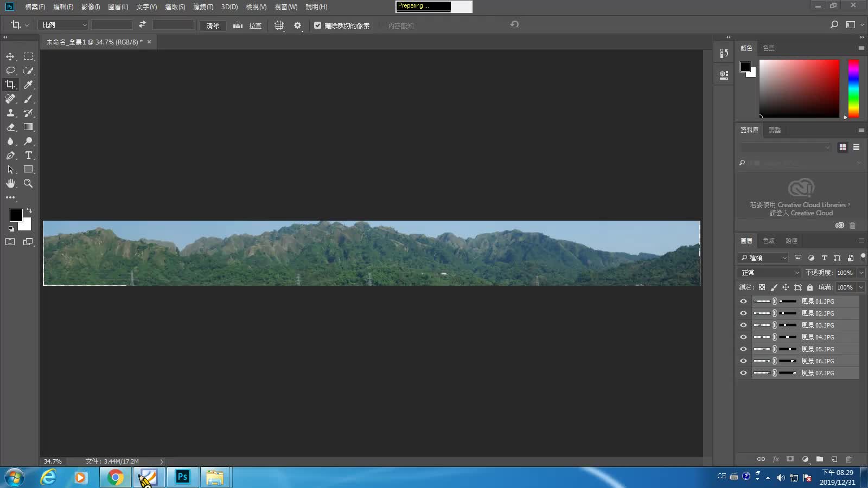Select the Clone Stamp tool
Screen dimensions: 868x488
[x=10, y=113]
